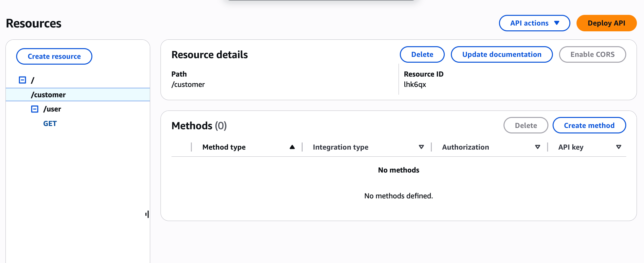Screen dimensions: 644x263
Task: Open the GET method under /user
Action: (x=50, y=123)
